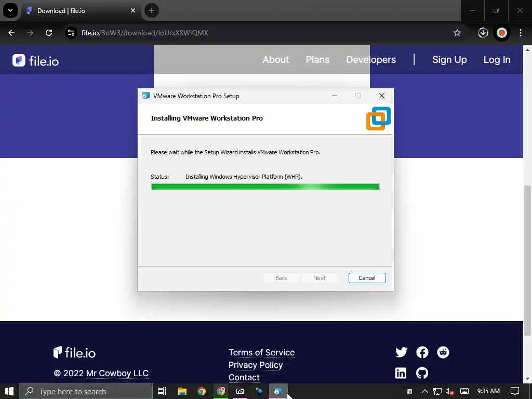Open Chrome downloads icon
The height and width of the screenshot is (399, 532).
(483, 33)
